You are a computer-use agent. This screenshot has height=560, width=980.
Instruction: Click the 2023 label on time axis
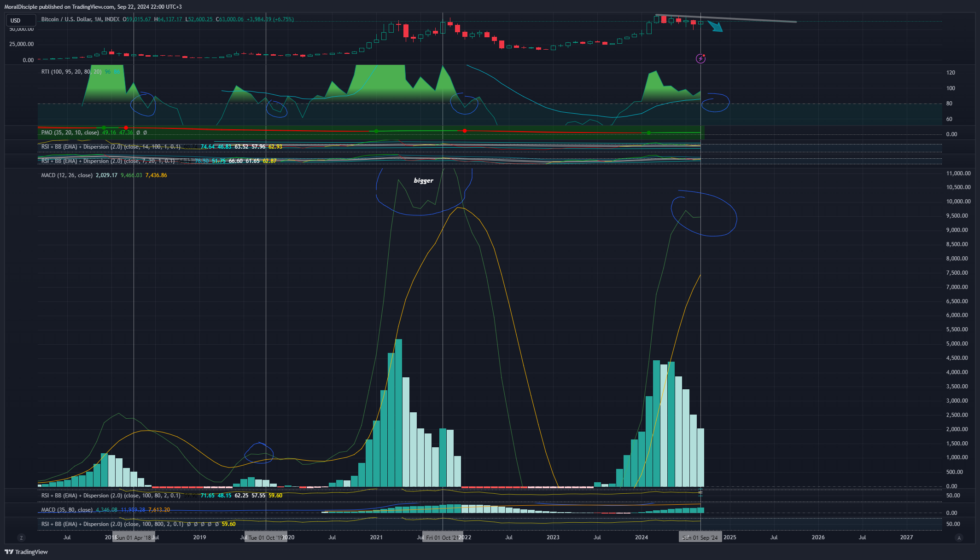coord(553,537)
